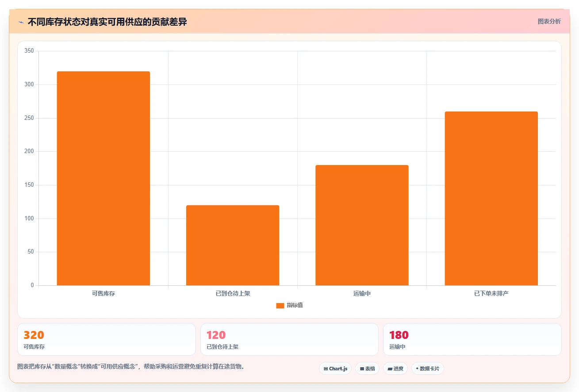Click the 200 y-axis tick label
579x392 pixels.
point(29,151)
